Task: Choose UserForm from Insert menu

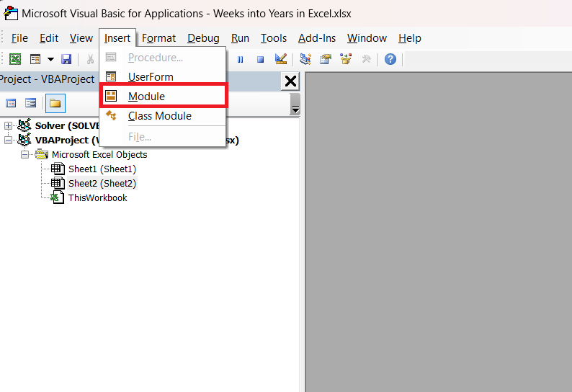Action: pyautogui.click(x=163, y=77)
